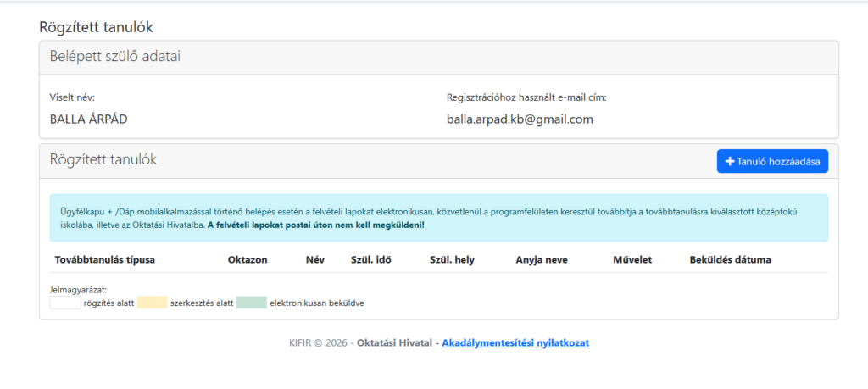The height and width of the screenshot is (389, 868).
Task: Click the Művelet column header
Action: (x=632, y=259)
